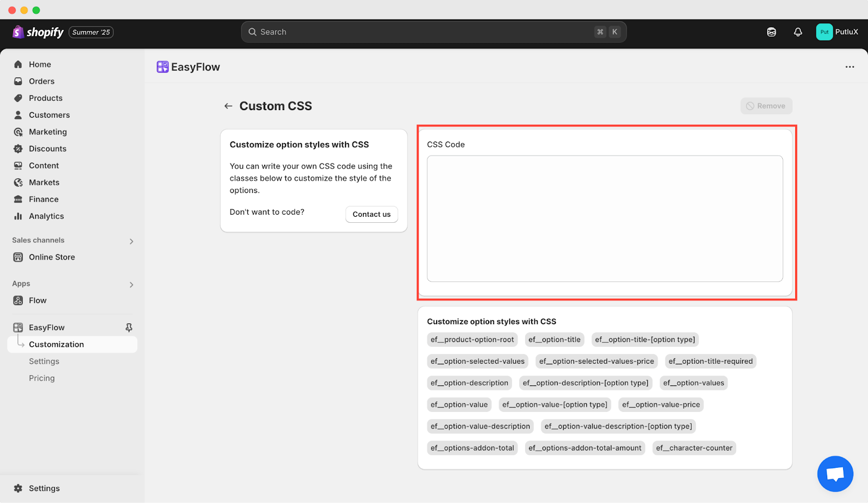868x503 pixels.
Task: Click the ef__option-selected-values tag
Action: (477, 362)
